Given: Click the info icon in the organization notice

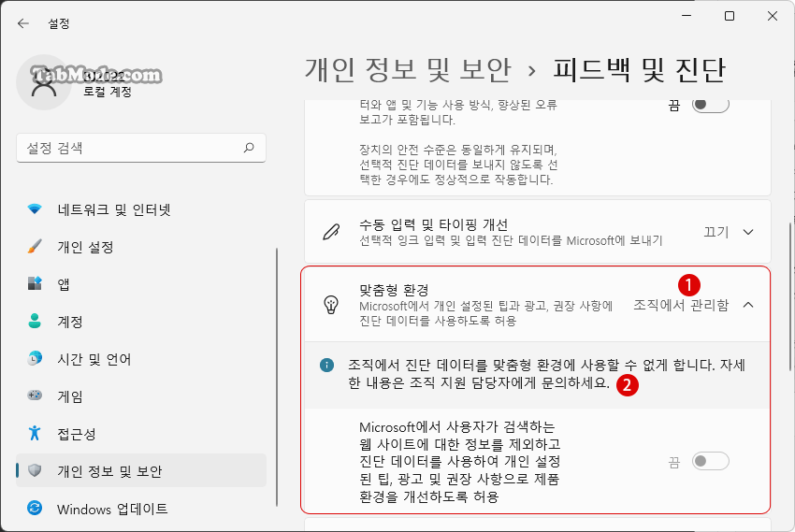Looking at the screenshot, I should click(327, 365).
